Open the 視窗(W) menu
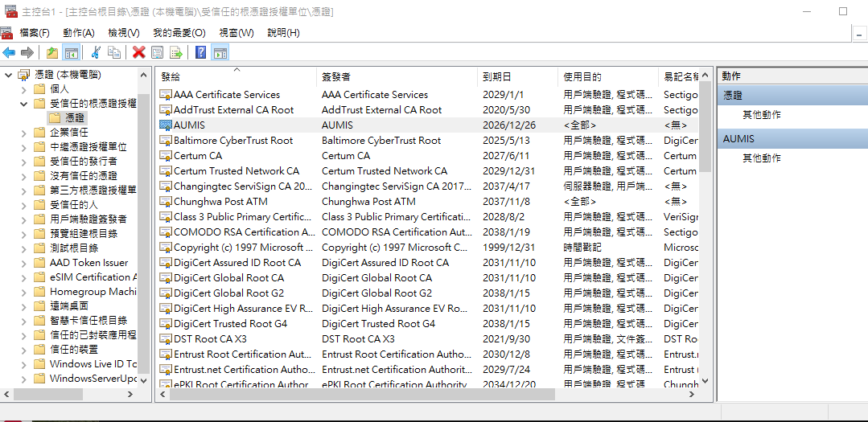868x422 pixels. pos(237,33)
